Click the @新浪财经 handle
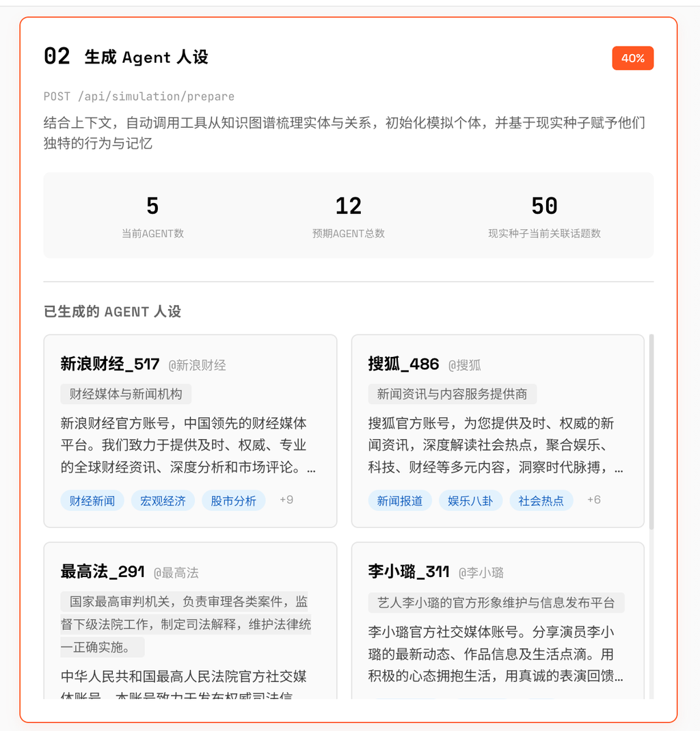The image size is (700, 731). pyautogui.click(x=197, y=365)
